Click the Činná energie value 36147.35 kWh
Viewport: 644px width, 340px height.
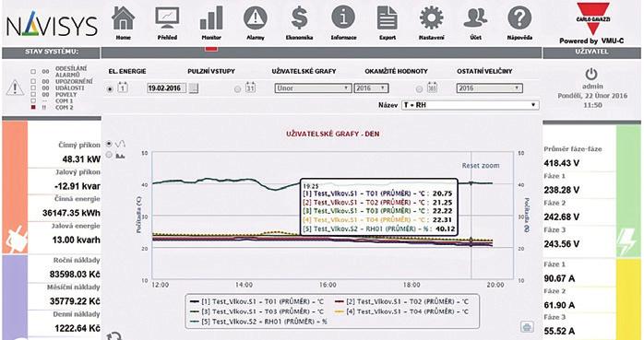tap(71, 213)
